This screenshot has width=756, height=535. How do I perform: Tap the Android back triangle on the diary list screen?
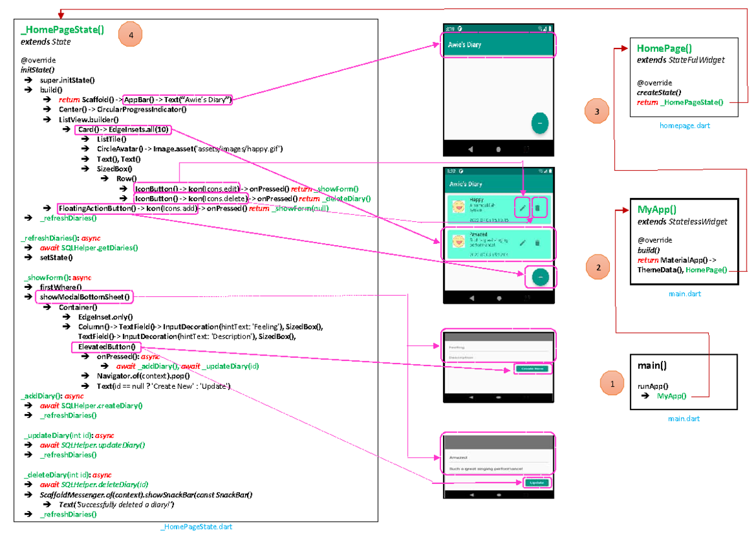point(471,298)
